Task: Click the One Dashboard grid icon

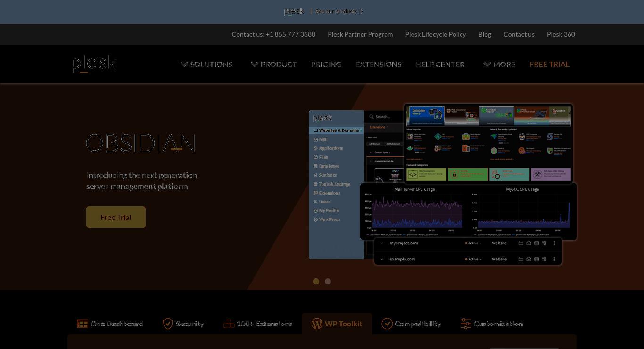Action: pyautogui.click(x=83, y=324)
